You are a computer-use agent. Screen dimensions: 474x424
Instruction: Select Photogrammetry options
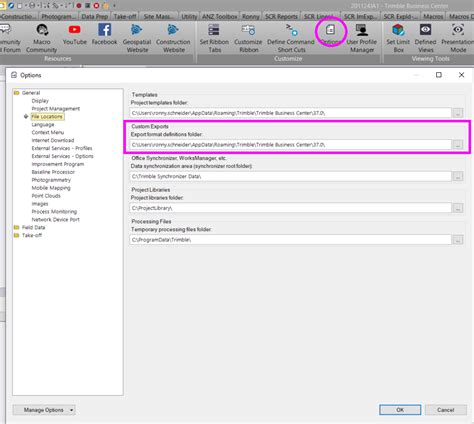click(x=51, y=180)
